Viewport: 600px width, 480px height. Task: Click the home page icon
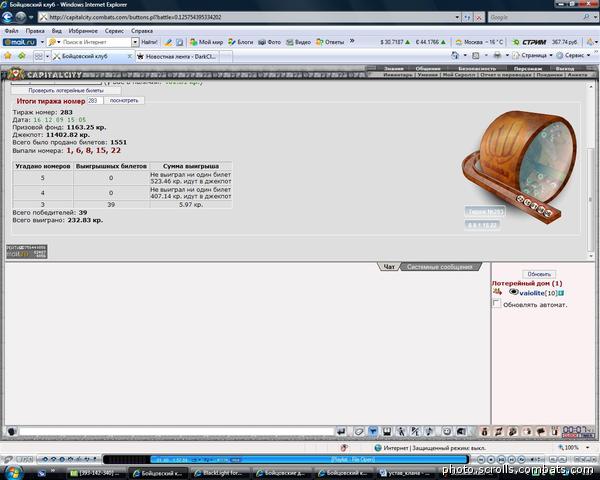point(455,56)
